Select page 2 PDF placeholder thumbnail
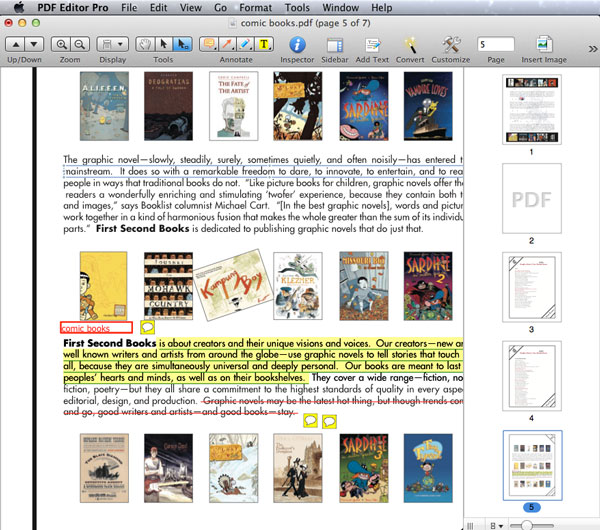This screenshot has height=530, width=600. 532,198
